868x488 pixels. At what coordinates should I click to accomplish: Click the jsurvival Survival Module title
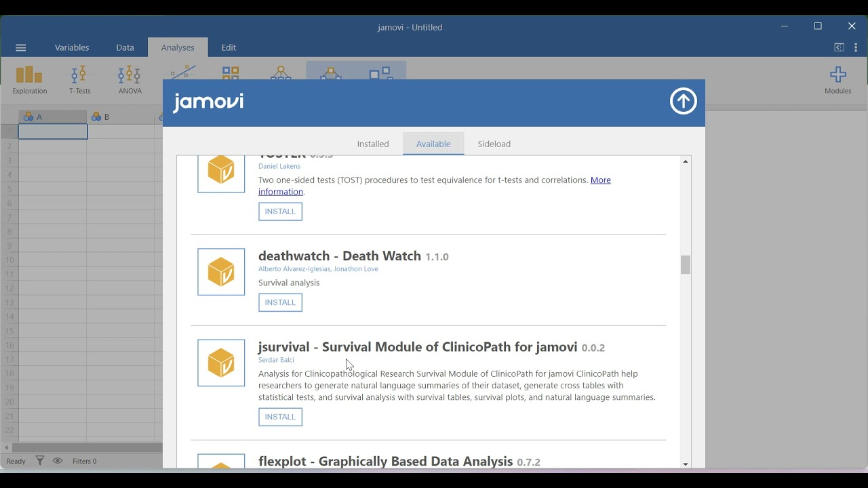418,347
